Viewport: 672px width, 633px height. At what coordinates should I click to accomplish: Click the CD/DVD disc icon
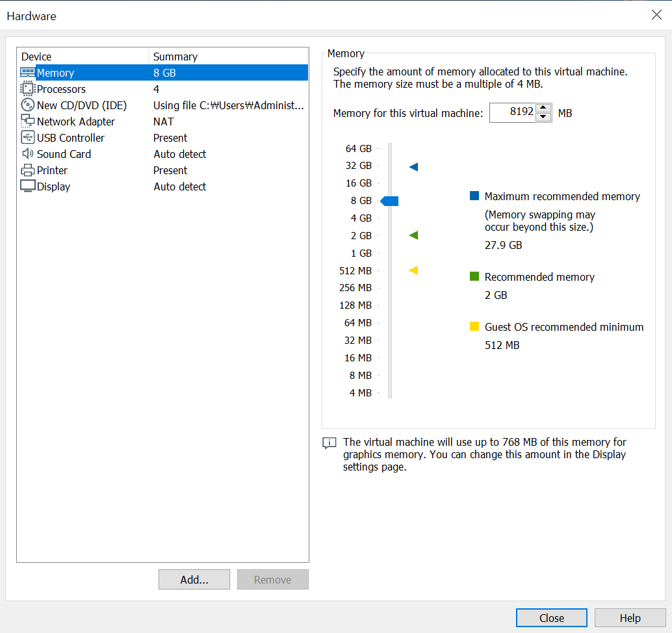(x=28, y=105)
